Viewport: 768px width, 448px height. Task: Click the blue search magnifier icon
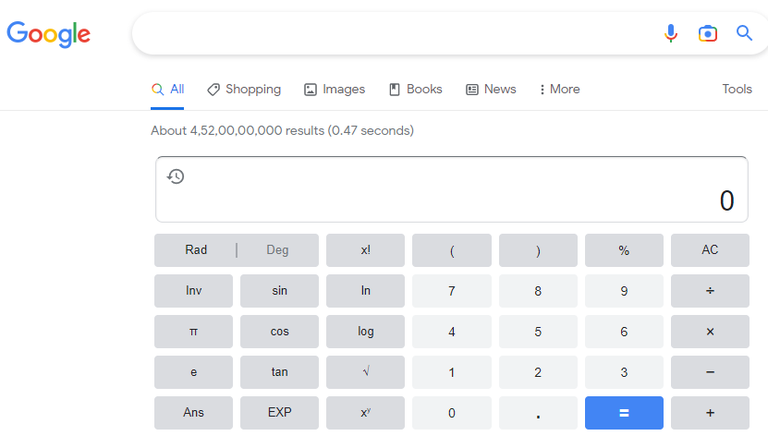744,33
